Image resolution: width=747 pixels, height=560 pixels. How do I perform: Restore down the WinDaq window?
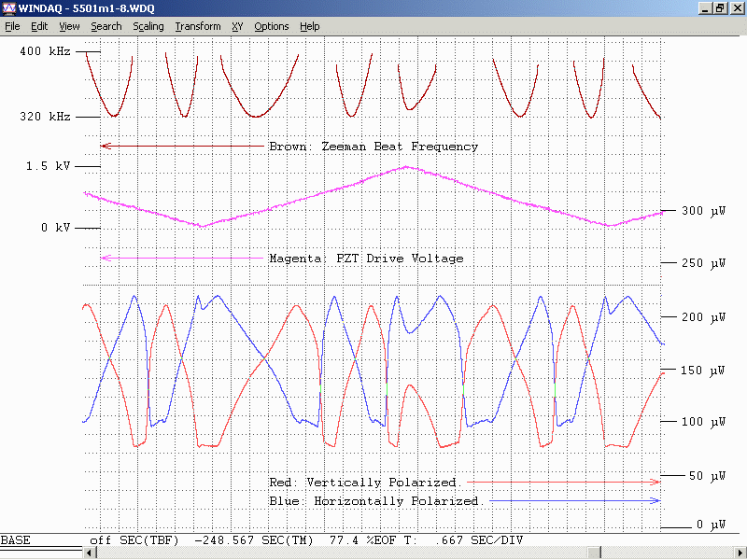click(720, 8)
